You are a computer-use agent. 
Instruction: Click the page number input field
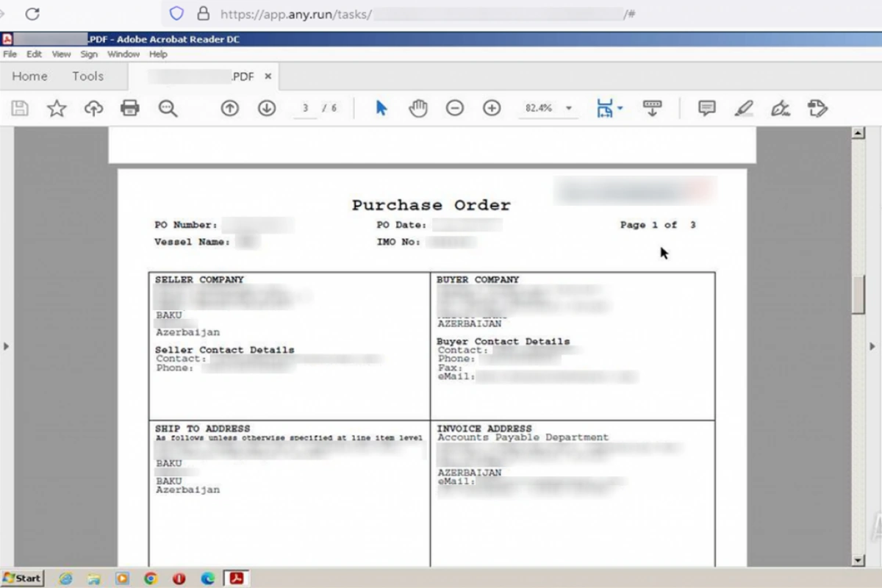305,109
